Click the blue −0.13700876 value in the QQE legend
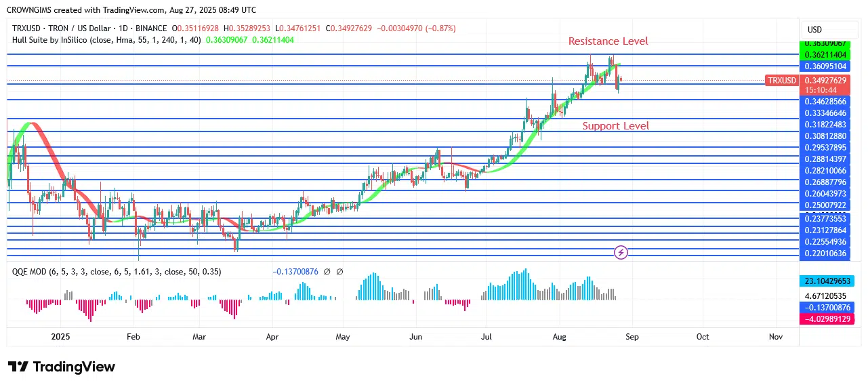Screen dimensions: 868x387 (295, 271)
